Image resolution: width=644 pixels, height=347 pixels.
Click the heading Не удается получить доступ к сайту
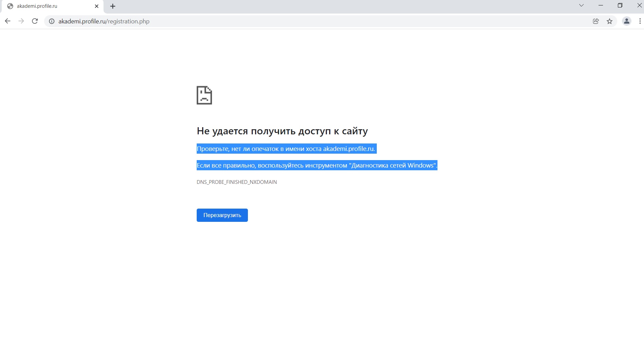[x=282, y=131]
